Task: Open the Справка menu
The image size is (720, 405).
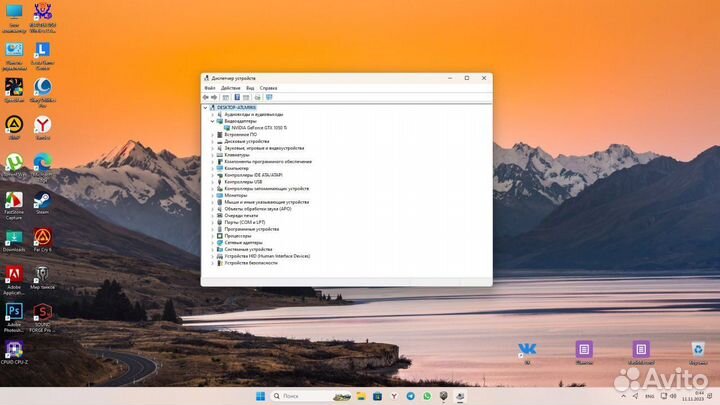Action: point(269,88)
